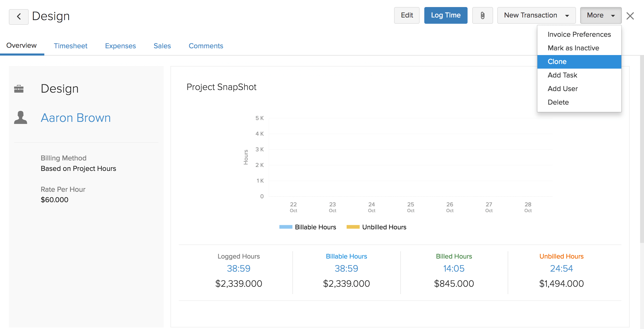Select Mark as Inactive option

573,48
